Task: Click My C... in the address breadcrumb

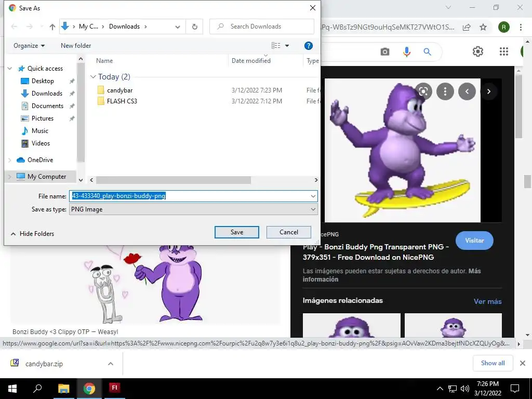Action: (88, 26)
